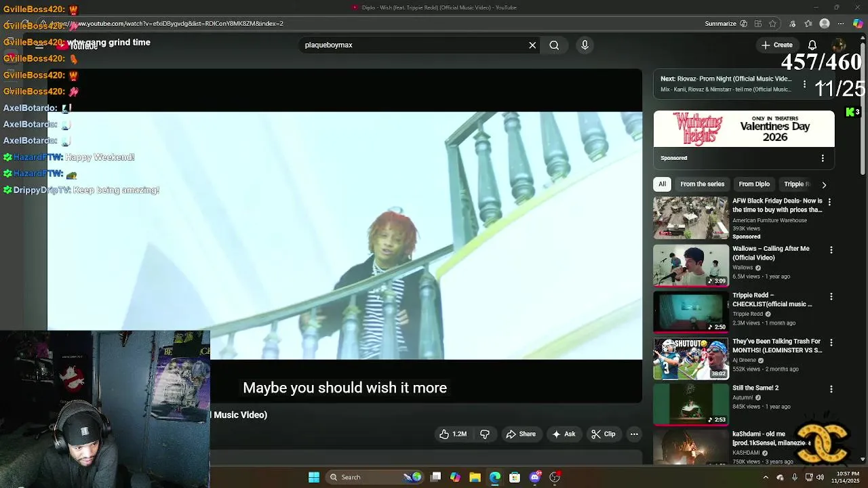The width and height of the screenshot is (868, 488).
Task: Open YouTube notifications bell
Action: (812, 45)
